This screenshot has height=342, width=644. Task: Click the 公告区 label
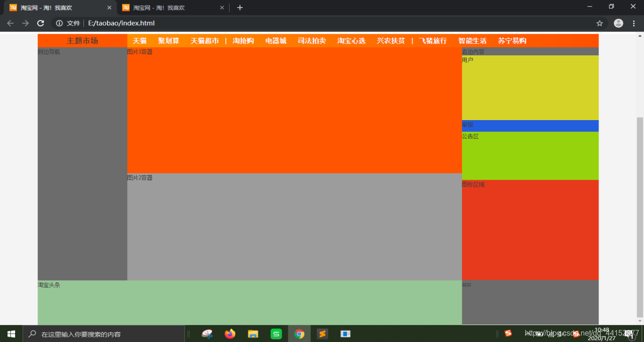[470, 136]
